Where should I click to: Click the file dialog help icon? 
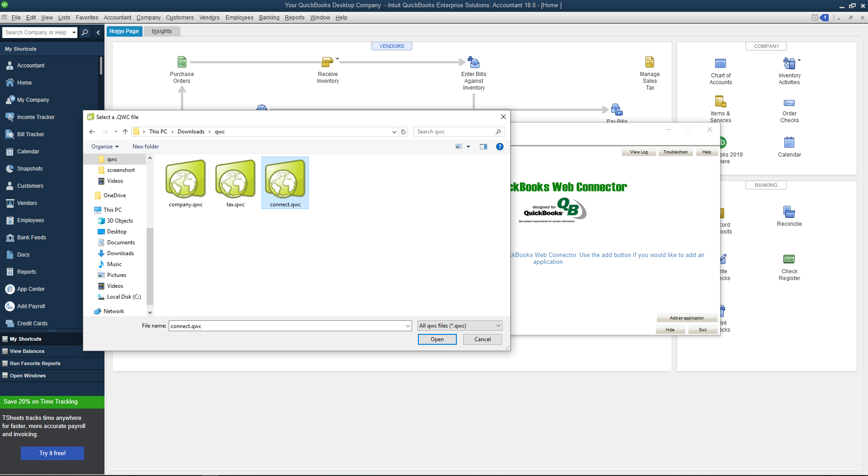point(499,147)
